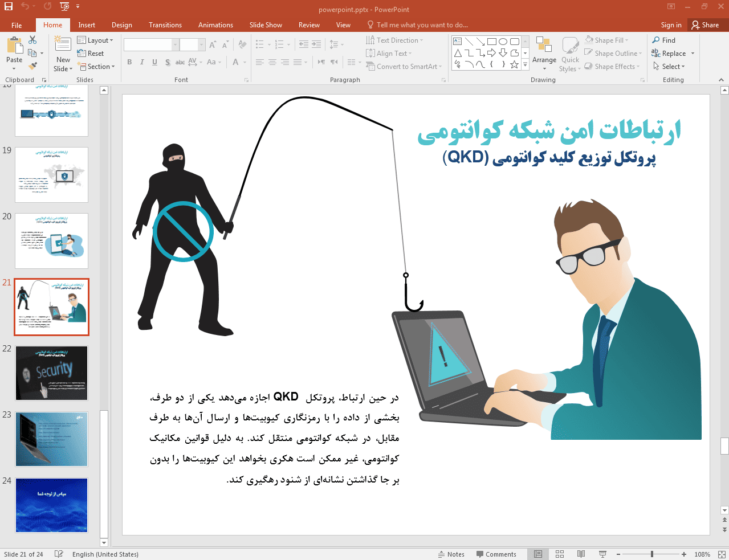Click the Start From Beginning slideshow icon

pyautogui.click(x=64, y=7)
